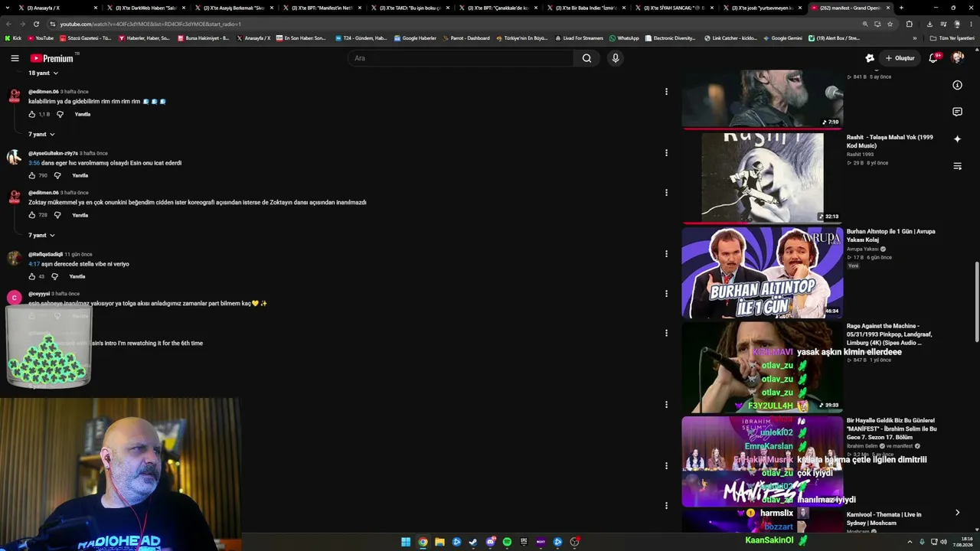The image size is (980, 551).
Task: Switch to the "X'te Asayiş Berkemal" tab
Action: coord(234,8)
